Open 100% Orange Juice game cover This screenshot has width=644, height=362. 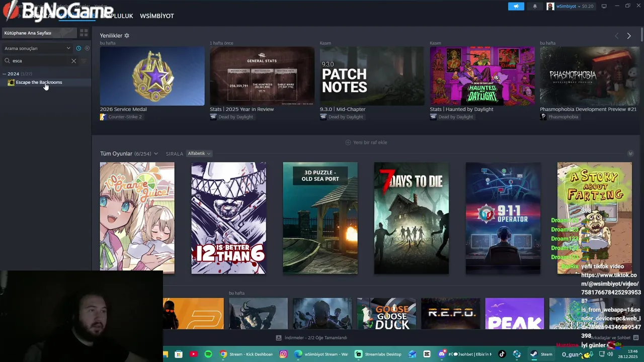137,218
